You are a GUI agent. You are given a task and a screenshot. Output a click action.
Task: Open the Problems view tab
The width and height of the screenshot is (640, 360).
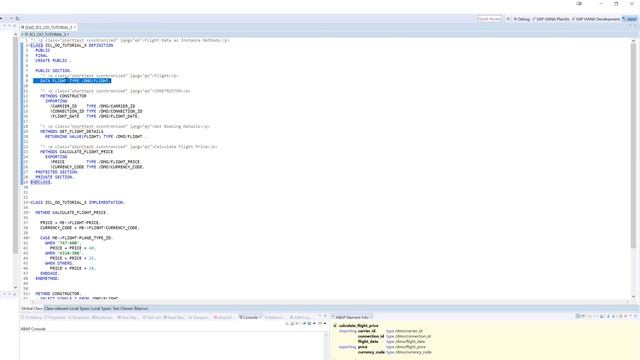pos(31,317)
